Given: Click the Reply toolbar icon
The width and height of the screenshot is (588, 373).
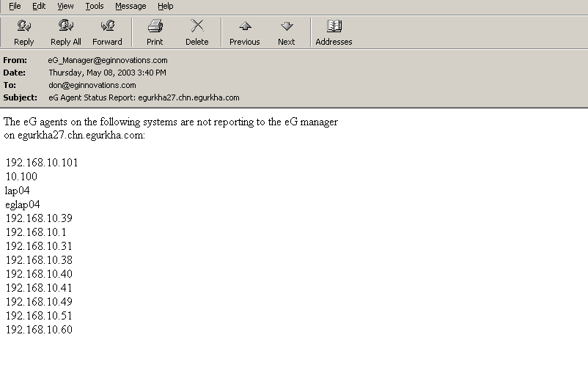Looking at the screenshot, I should [23, 33].
